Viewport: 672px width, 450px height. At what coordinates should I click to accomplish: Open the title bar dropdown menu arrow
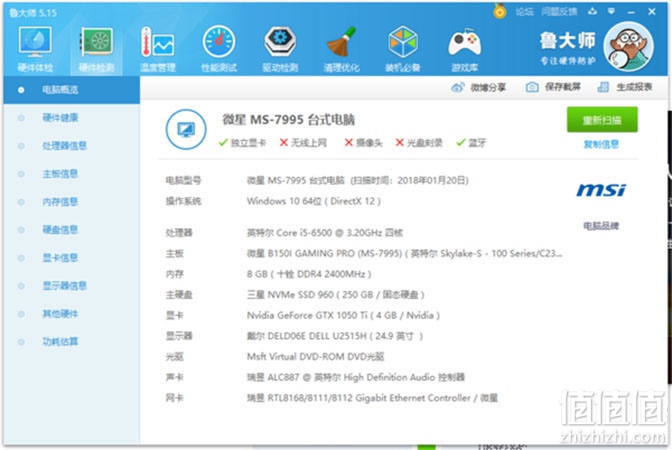pos(612,12)
